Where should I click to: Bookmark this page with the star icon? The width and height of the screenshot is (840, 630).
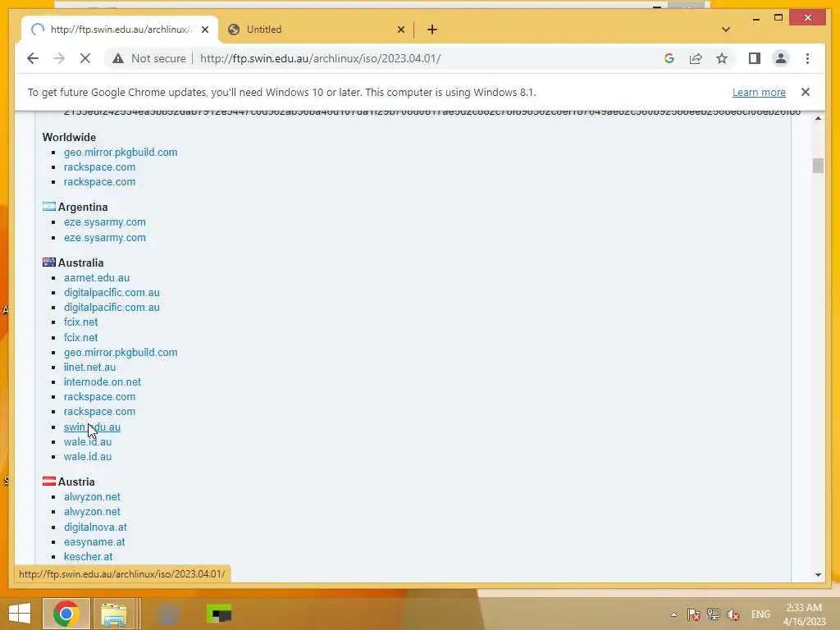[x=722, y=58]
